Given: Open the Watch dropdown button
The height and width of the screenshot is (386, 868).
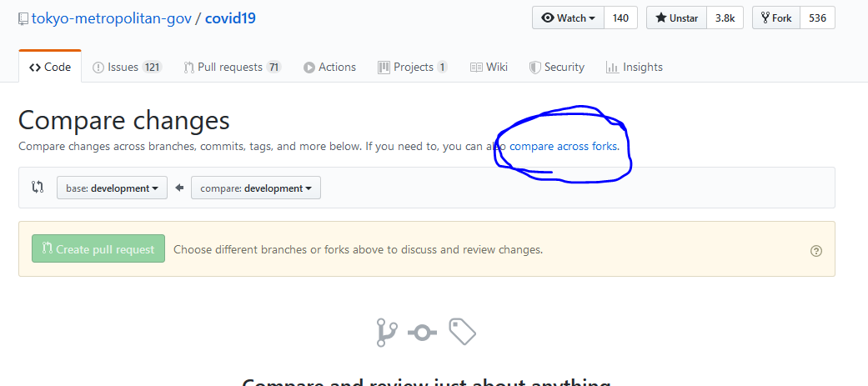Looking at the screenshot, I should click(x=568, y=18).
